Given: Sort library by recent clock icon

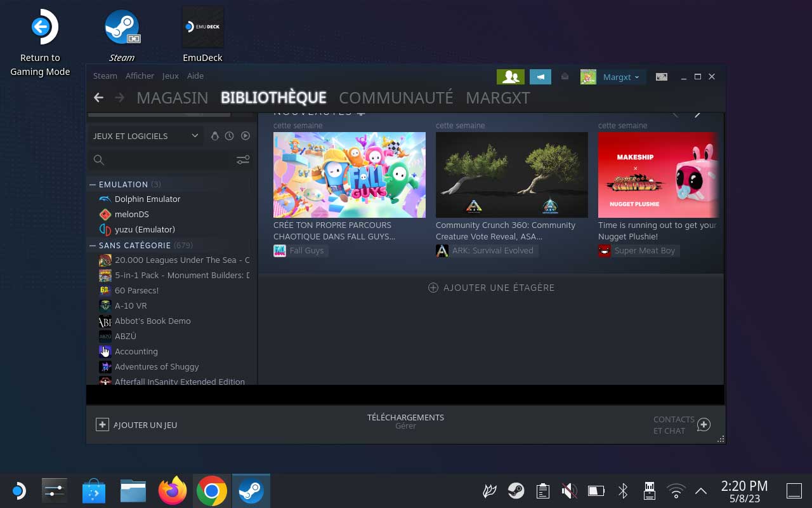Looking at the screenshot, I should (x=230, y=136).
